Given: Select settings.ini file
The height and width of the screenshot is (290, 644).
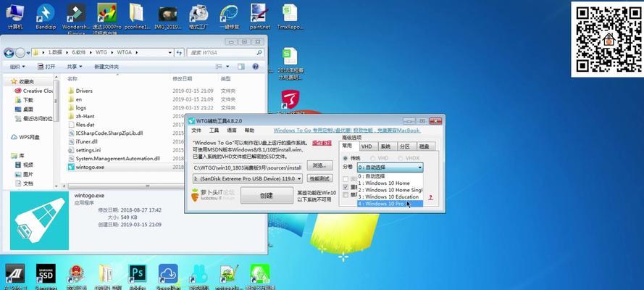Looking at the screenshot, I should 88,150.
